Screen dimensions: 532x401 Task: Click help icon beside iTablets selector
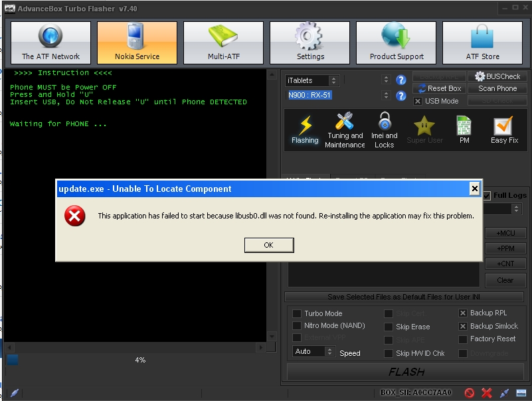click(x=401, y=80)
